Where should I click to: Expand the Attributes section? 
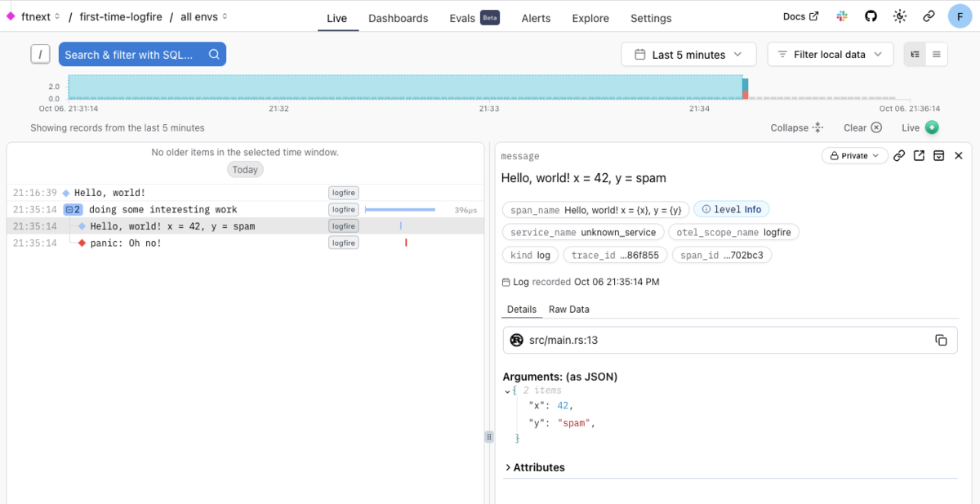[x=535, y=467]
